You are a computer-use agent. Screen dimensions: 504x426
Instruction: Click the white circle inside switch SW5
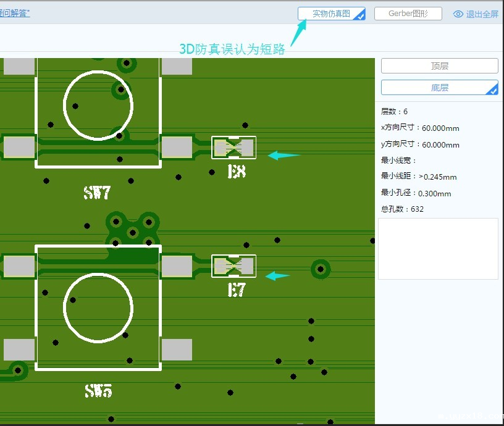[x=98, y=308]
